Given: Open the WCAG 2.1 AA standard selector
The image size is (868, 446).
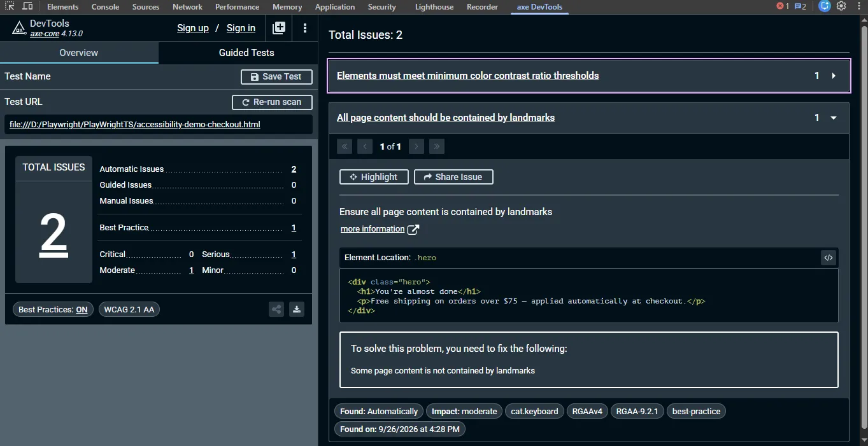Looking at the screenshot, I should pyautogui.click(x=129, y=310).
